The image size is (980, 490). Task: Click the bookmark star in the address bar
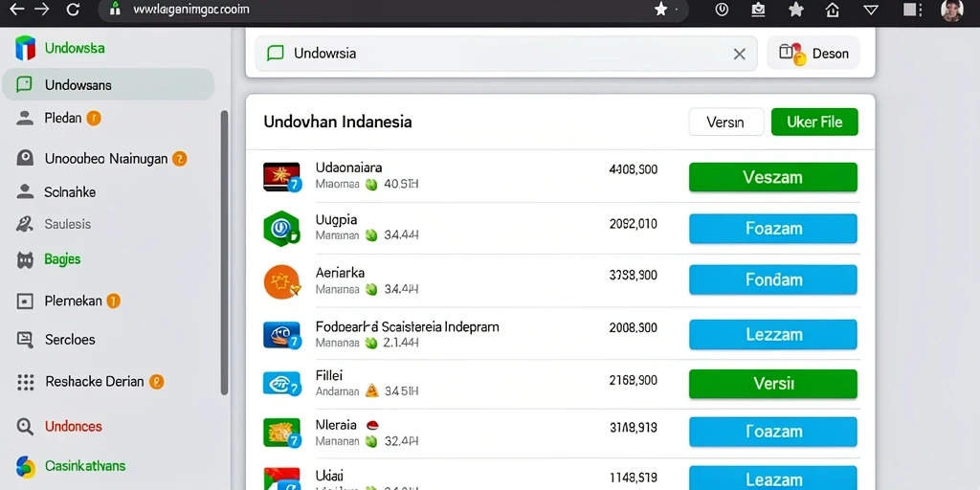[660, 10]
